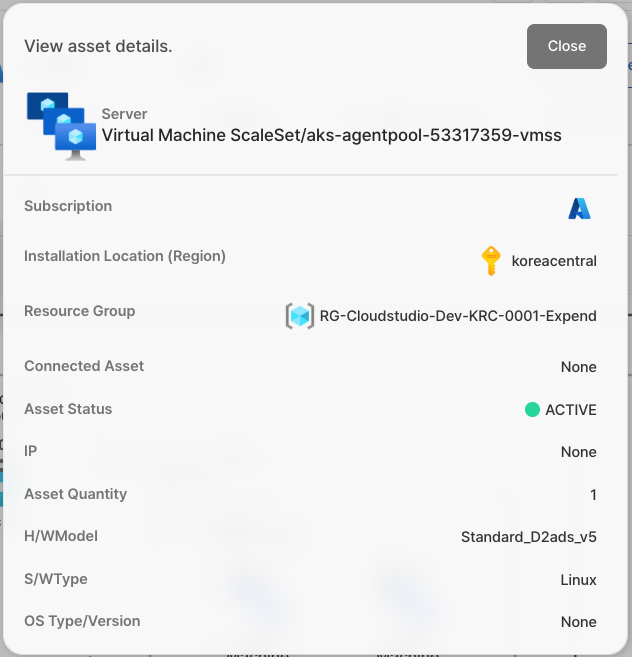The width and height of the screenshot is (632, 657).
Task: Click the OS Type/Version label
Action: (x=82, y=621)
